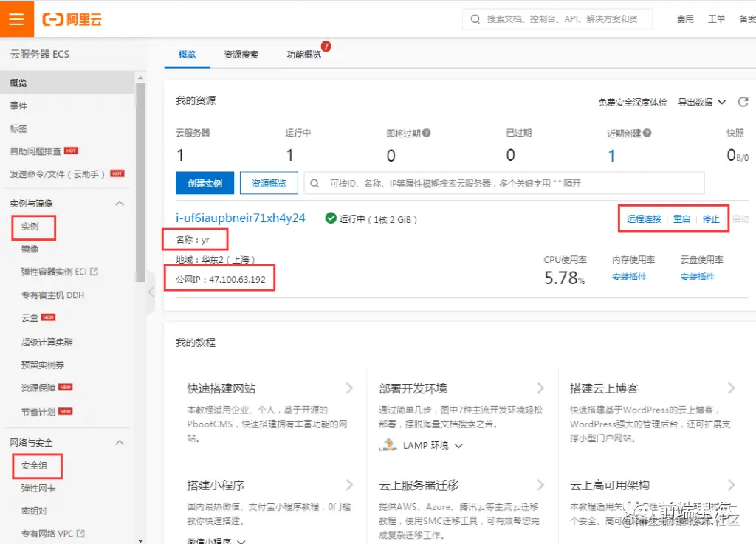Screen dimensions: 756x544
Task: Switch to the 资源搜索 tab
Action: click(x=241, y=55)
